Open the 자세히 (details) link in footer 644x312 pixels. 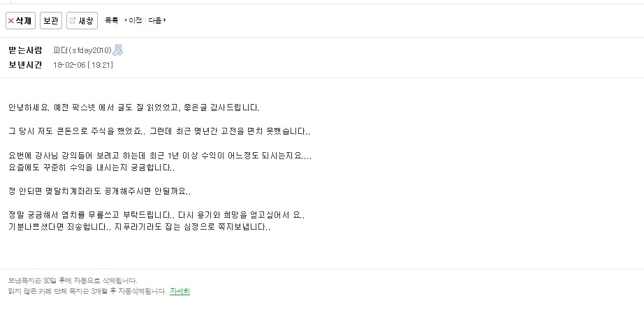click(x=180, y=291)
